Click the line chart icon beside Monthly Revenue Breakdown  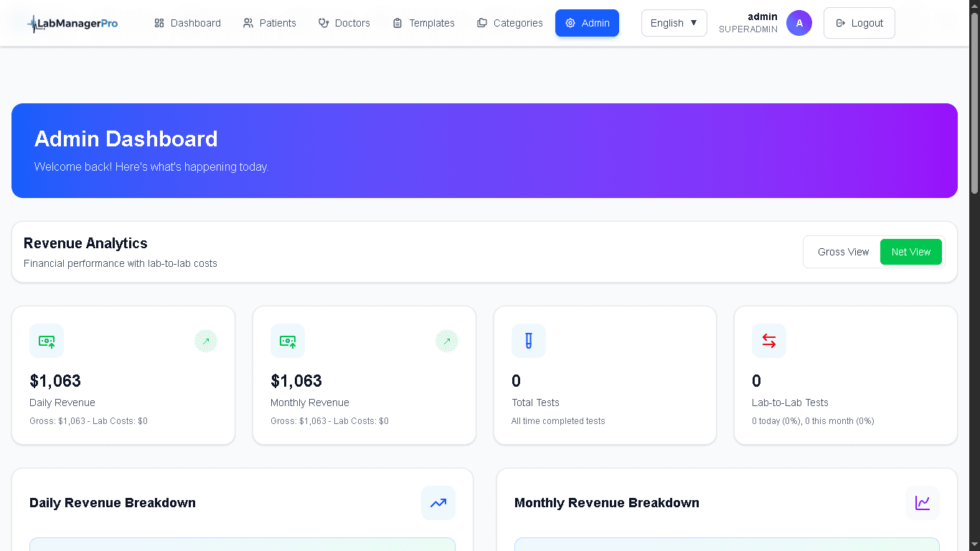point(922,503)
